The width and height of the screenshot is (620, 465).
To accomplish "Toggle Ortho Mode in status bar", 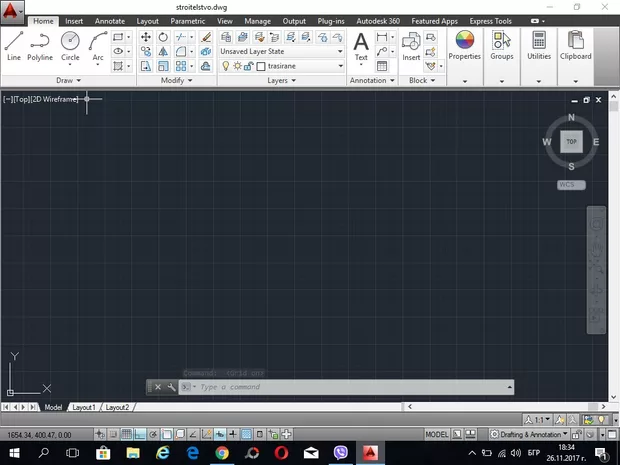I will pyautogui.click(x=141, y=435).
